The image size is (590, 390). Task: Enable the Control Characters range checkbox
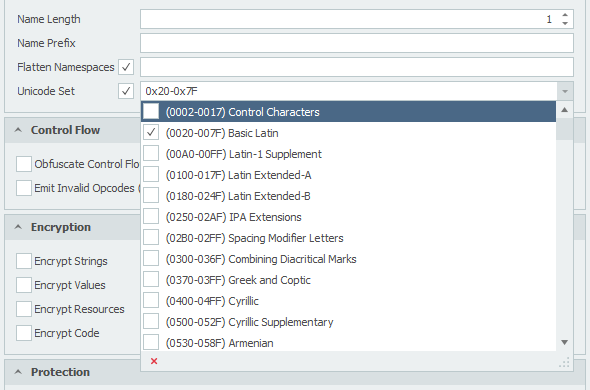tap(151, 111)
